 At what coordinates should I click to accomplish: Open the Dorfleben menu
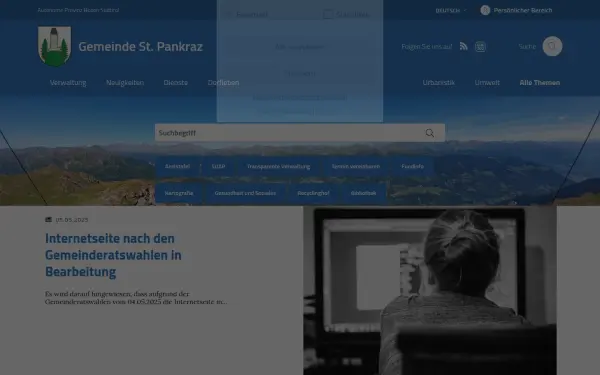223,83
